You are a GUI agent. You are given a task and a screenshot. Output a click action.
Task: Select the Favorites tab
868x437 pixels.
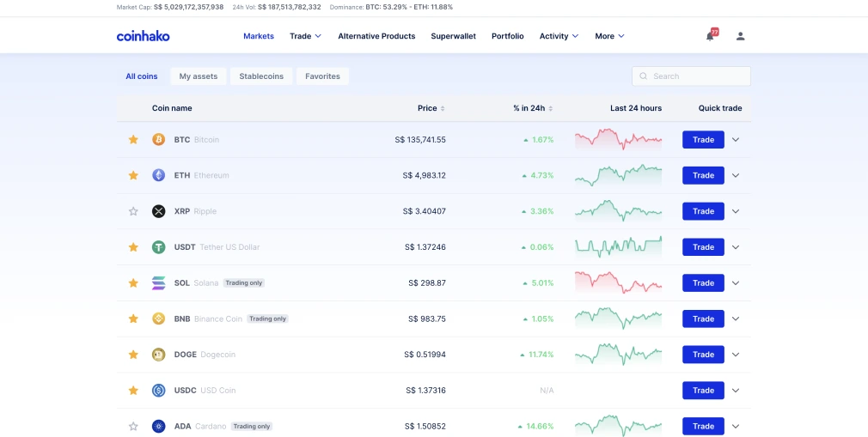coord(323,76)
